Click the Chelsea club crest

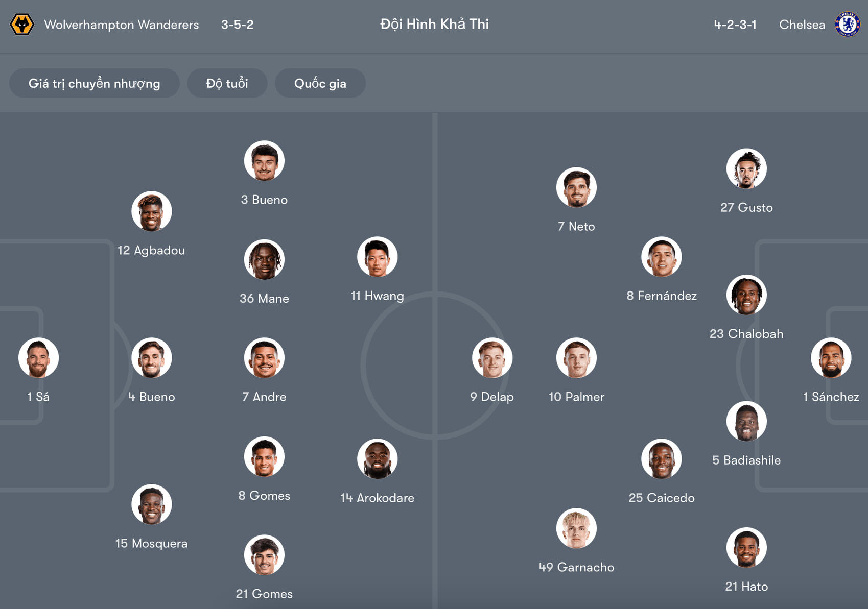(847, 23)
